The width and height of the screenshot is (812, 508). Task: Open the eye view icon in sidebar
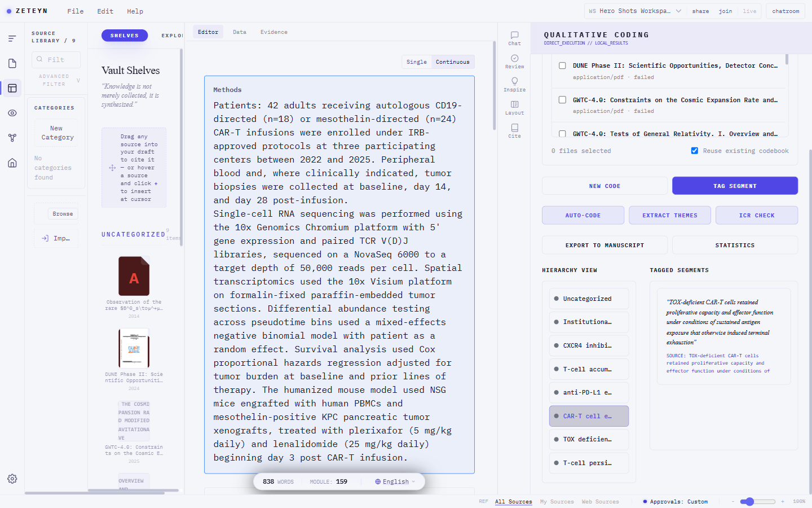[x=12, y=113]
